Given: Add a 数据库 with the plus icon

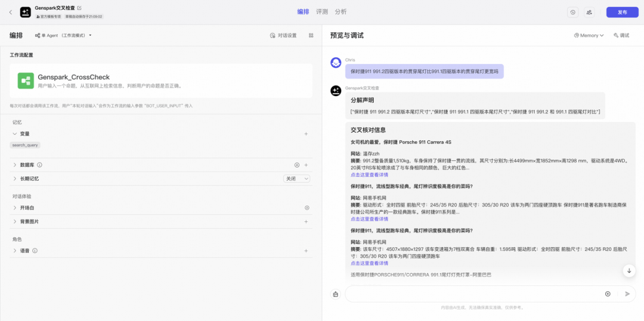Looking at the screenshot, I should (x=305, y=165).
